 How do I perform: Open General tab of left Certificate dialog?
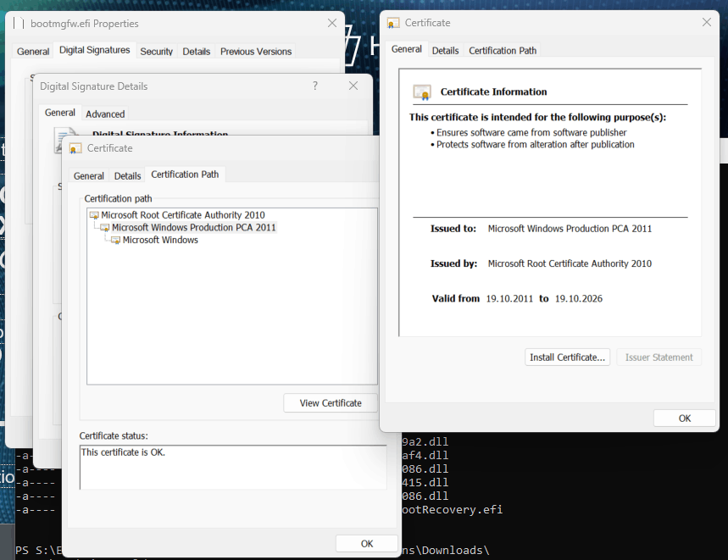pyautogui.click(x=89, y=176)
